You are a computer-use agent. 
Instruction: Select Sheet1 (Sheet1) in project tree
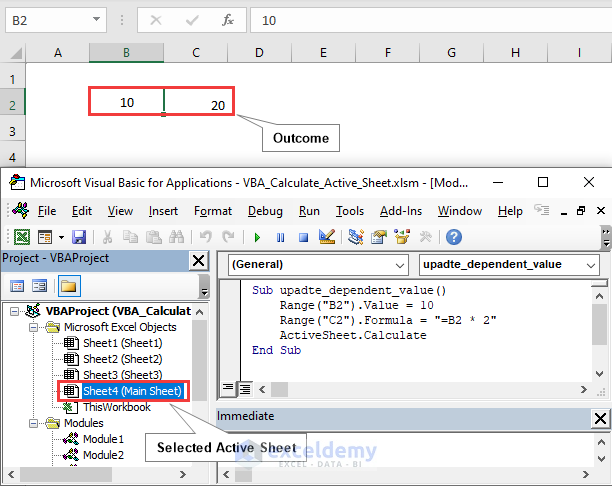123,343
